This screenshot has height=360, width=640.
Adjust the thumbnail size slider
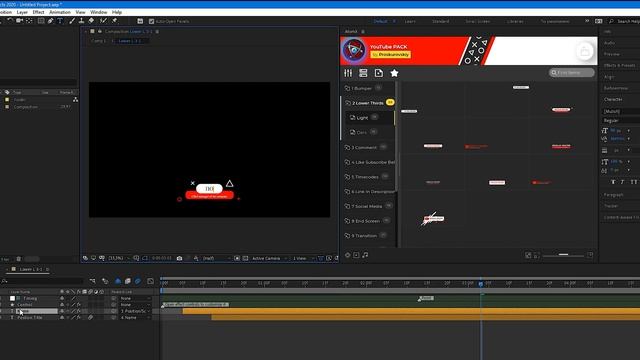point(563,255)
